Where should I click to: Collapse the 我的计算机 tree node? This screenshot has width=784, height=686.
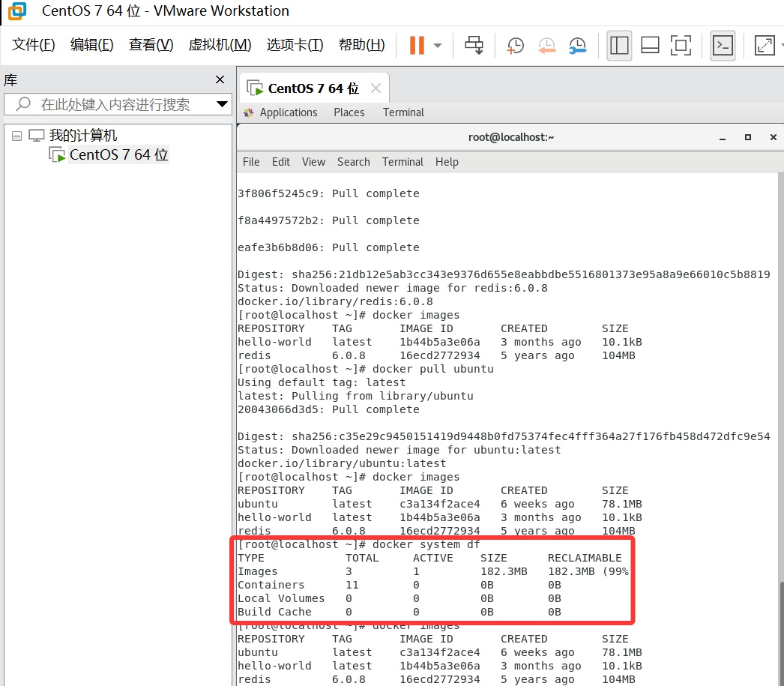click(16, 135)
